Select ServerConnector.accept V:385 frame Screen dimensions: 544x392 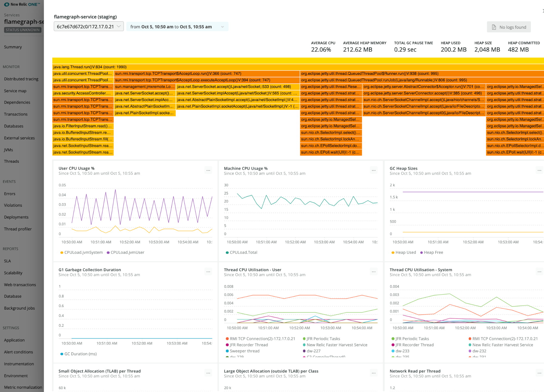pos(424,93)
